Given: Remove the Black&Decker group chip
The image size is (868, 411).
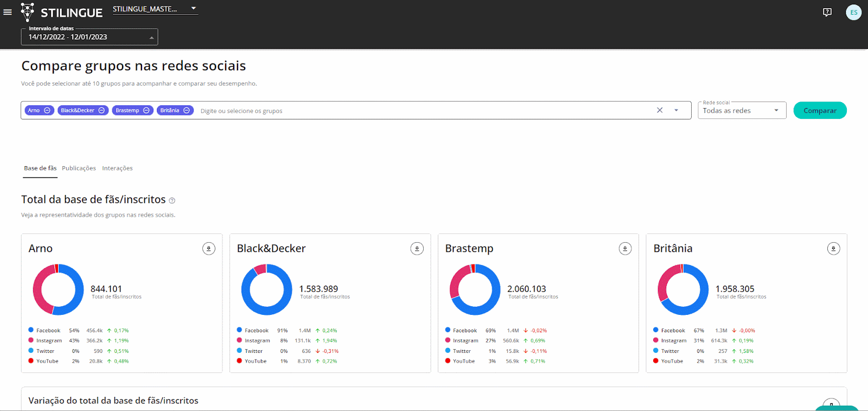Looking at the screenshot, I should (101, 110).
